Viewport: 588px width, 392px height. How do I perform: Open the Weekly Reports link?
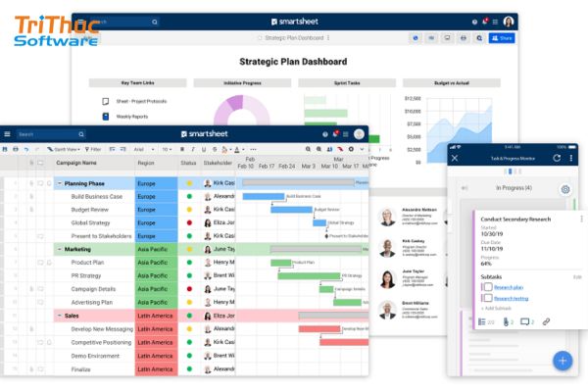[x=132, y=117]
